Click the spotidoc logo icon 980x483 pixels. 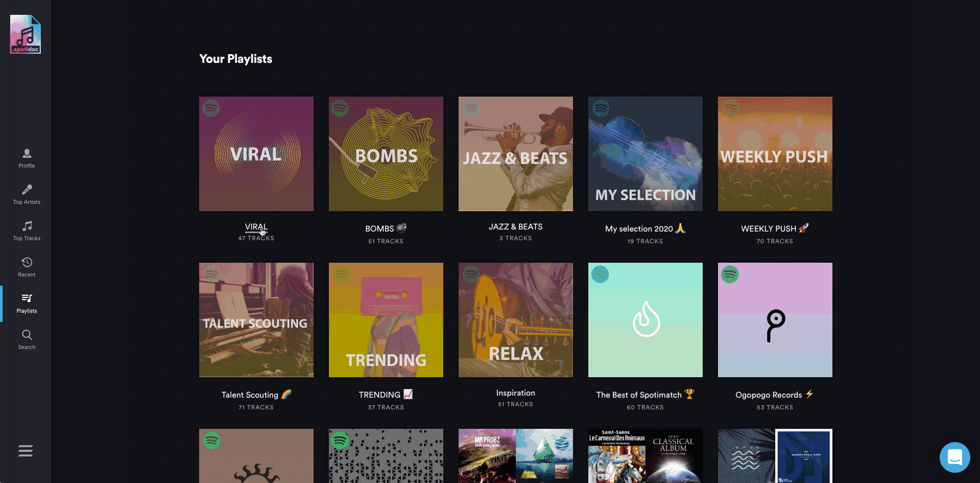pyautogui.click(x=26, y=34)
